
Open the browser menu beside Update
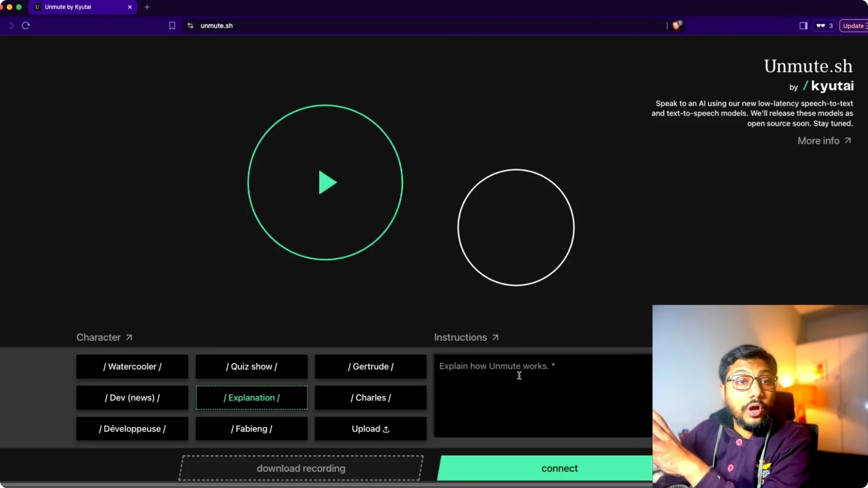866,25
